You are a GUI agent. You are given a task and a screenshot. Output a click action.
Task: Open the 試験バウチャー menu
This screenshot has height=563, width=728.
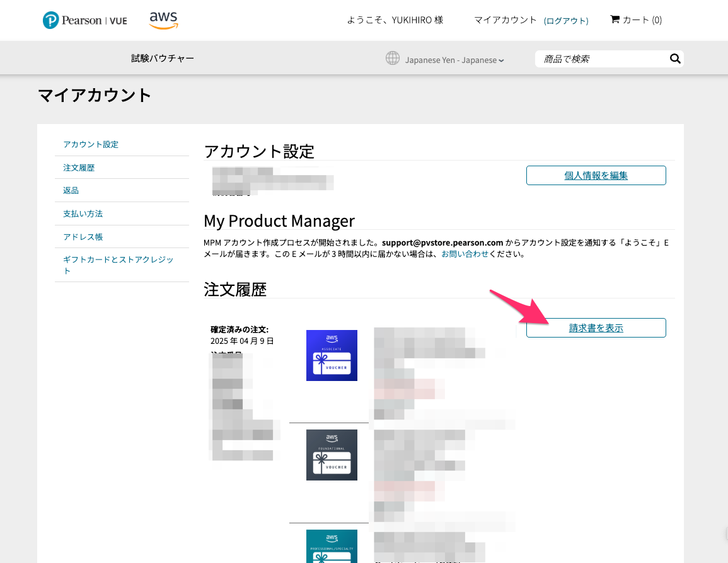pyautogui.click(x=163, y=59)
